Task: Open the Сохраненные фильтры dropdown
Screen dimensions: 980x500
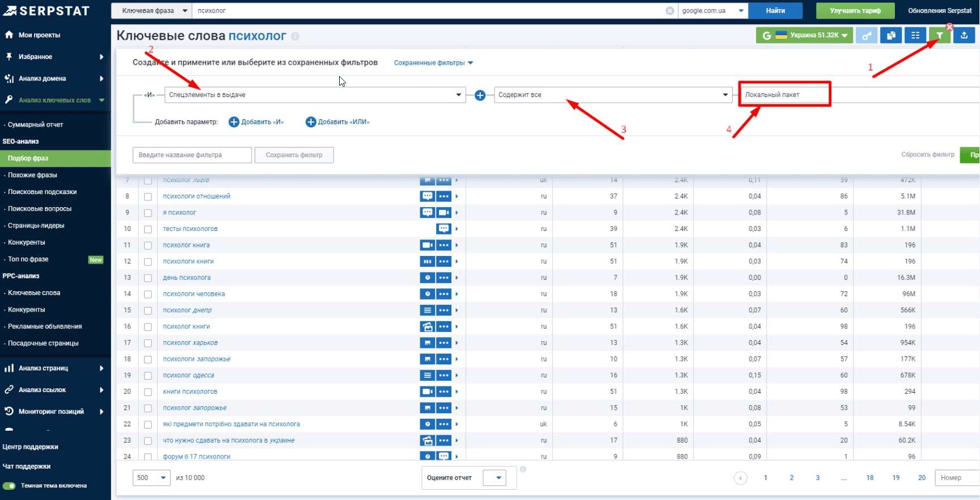Action: pyautogui.click(x=433, y=63)
